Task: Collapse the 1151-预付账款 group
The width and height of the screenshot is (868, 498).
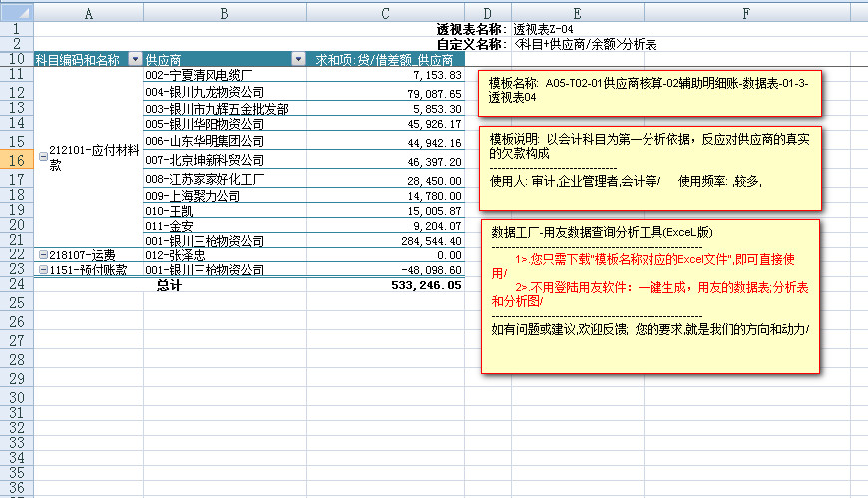Action: (x=42, y=270)
